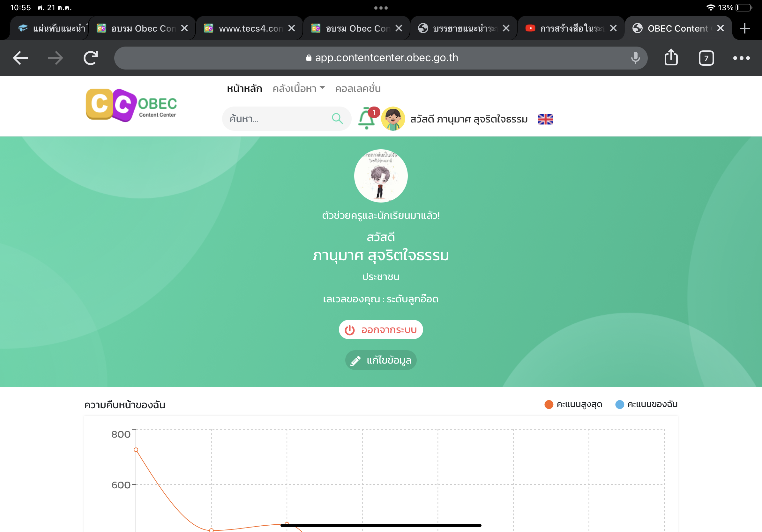Click the app.contentcenter.obec.go.th address bar
The width and height of the screenshot is (762, 532).
pos(381,58)
